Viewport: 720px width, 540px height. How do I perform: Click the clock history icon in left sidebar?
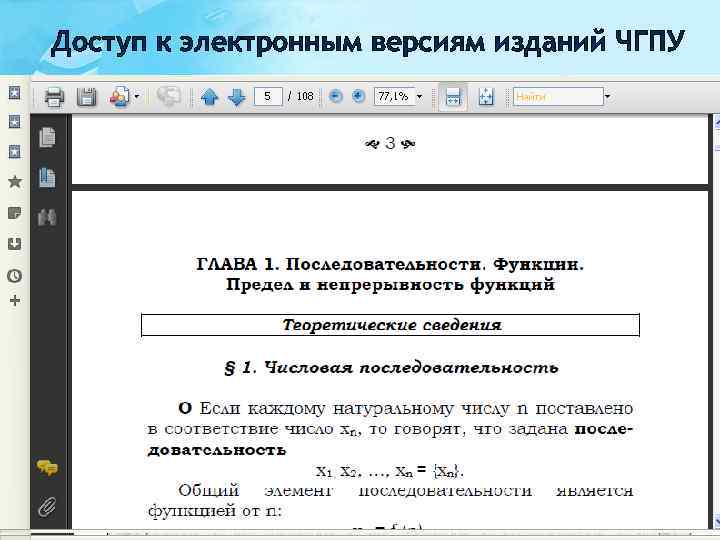tap(15, 276)
